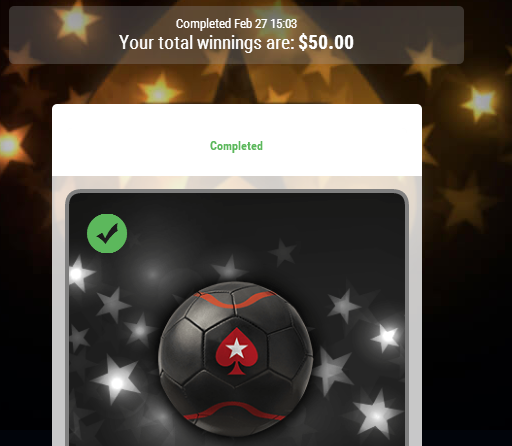Click the white star inside the spade

237,348
